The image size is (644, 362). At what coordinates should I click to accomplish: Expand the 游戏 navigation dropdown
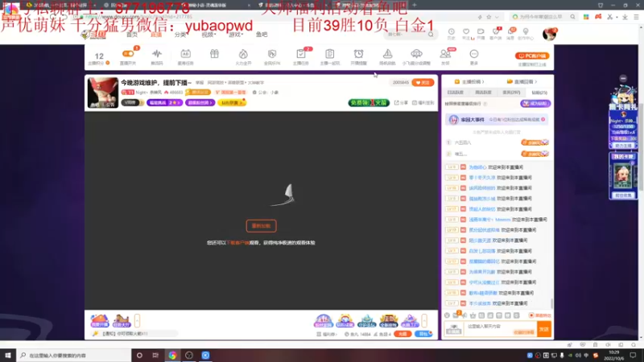click(235, 35)
